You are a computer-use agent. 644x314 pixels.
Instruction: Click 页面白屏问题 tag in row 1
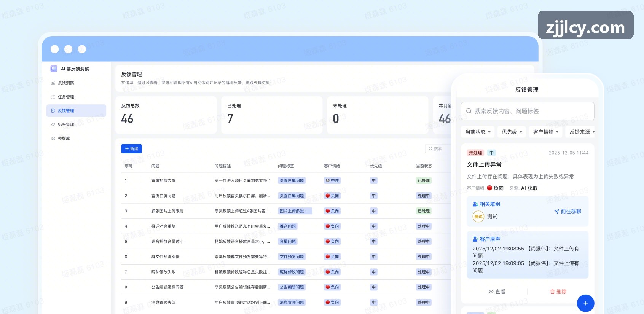(x=292, y=181)
